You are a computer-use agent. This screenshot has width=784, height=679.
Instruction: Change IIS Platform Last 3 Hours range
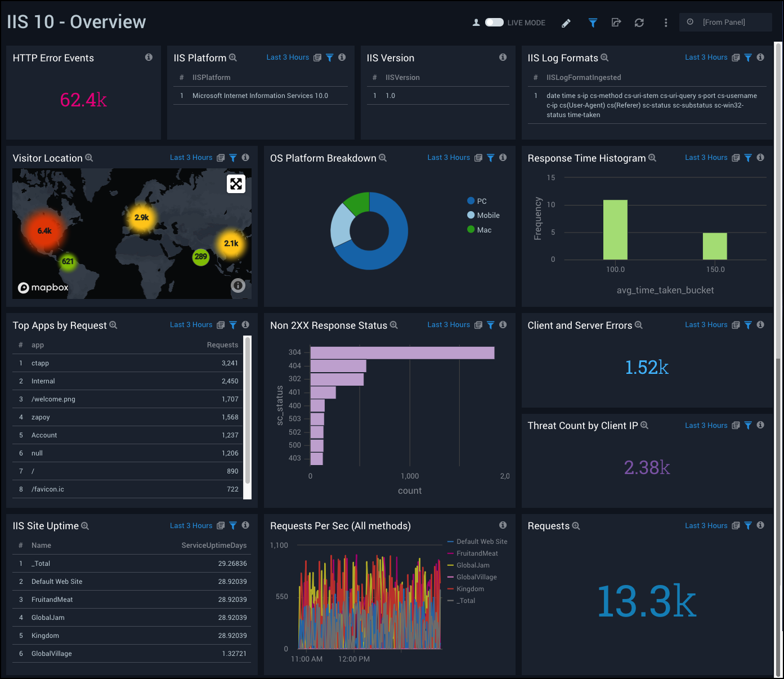click(x=288, y=57)
